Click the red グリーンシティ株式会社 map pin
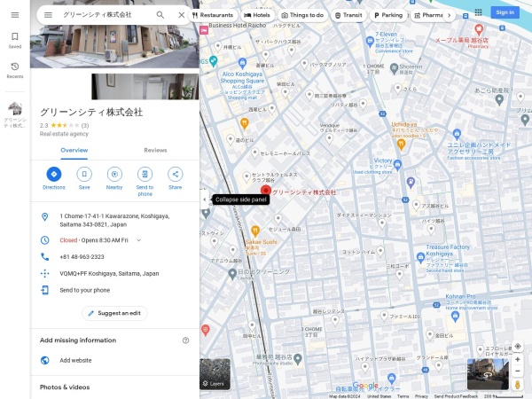Screen dimensions: 532x399 266,191
